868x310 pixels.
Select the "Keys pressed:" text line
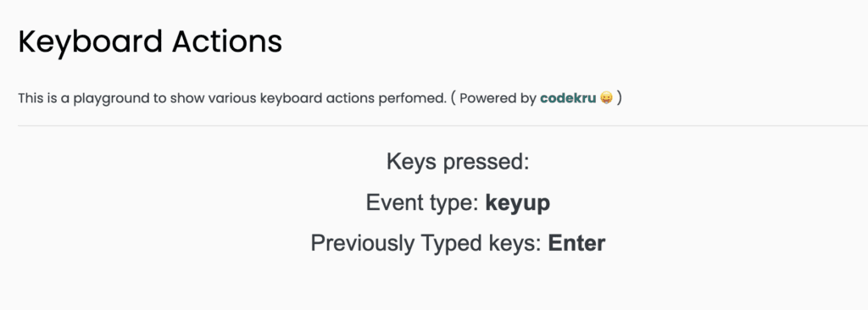[458, 162]
